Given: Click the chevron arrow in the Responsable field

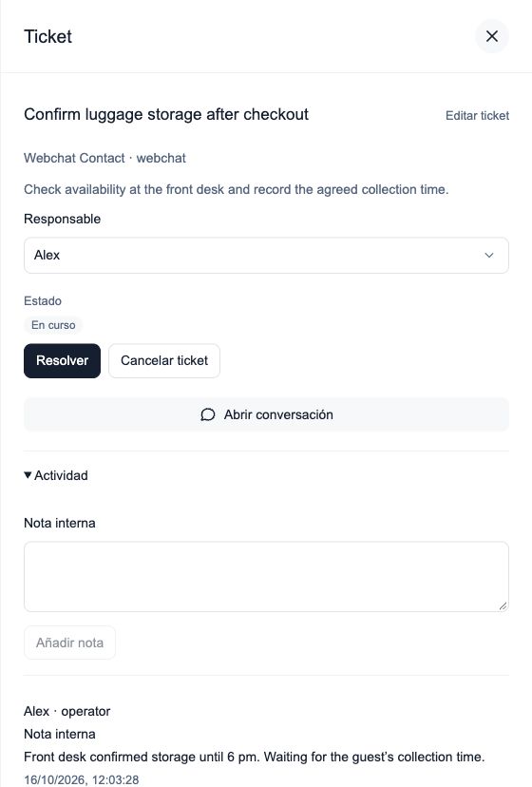Looking at the screenshot, I should (489, 255).
